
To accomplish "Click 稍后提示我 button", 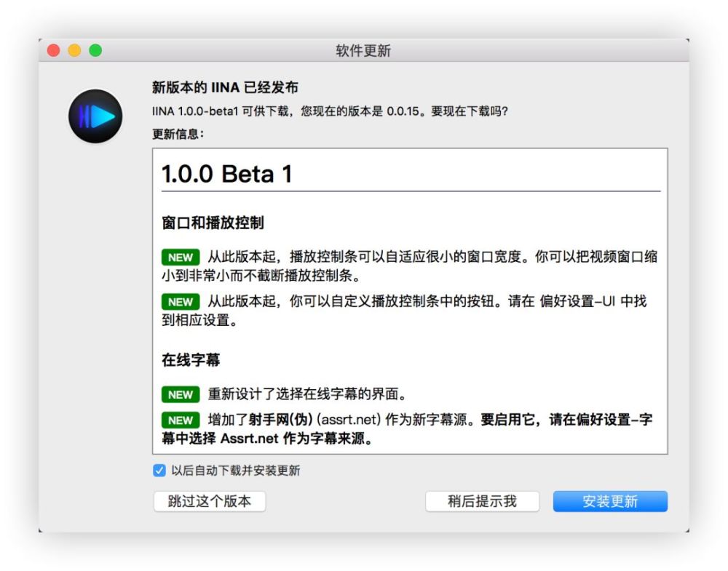I will (x=483, y=501).
